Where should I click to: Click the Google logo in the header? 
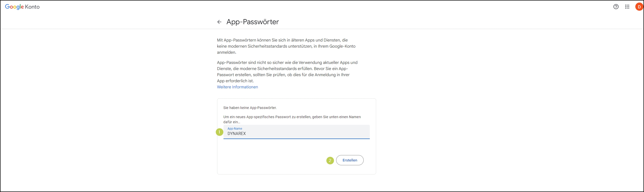(x=15, y=7)
